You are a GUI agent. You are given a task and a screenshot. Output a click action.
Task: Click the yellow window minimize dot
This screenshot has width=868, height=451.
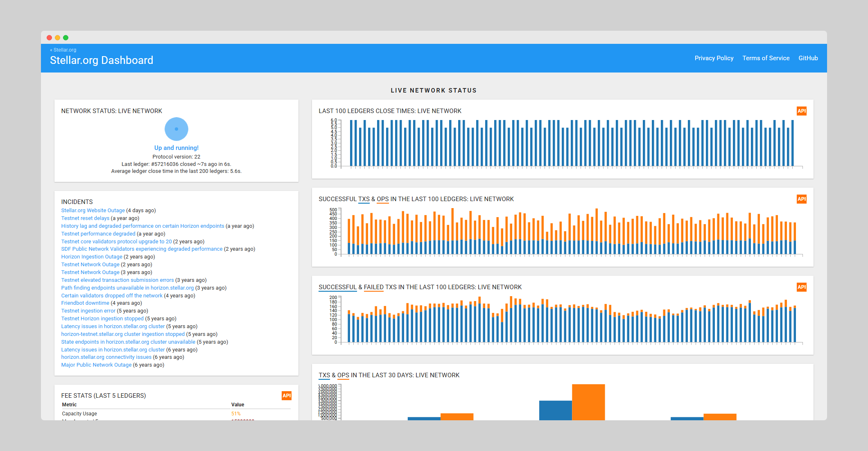coord(58,38)
